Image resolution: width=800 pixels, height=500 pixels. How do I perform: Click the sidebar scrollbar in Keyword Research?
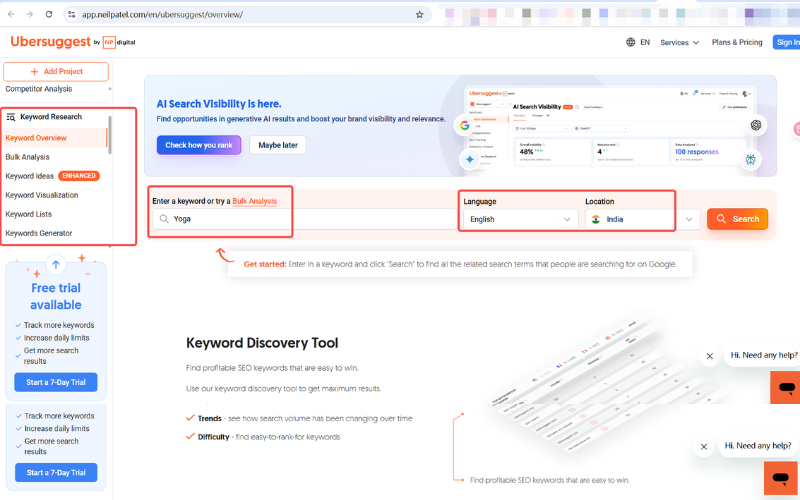(x=109, y=135)
